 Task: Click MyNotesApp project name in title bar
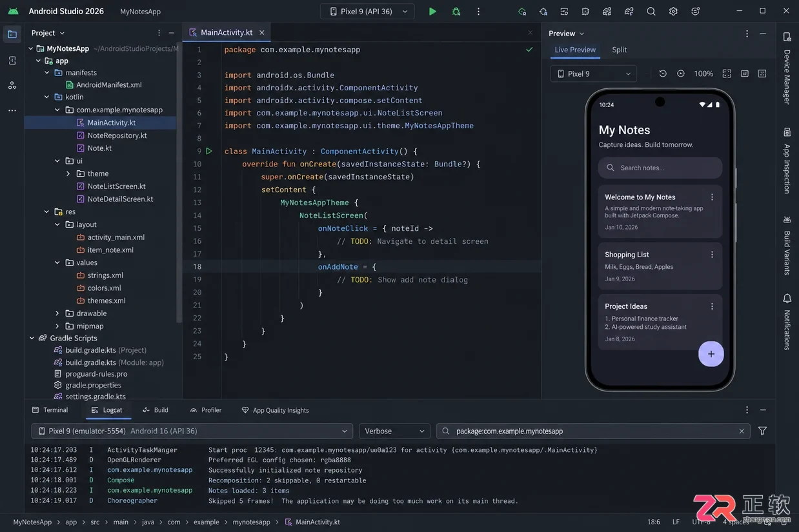pos(140,12)
